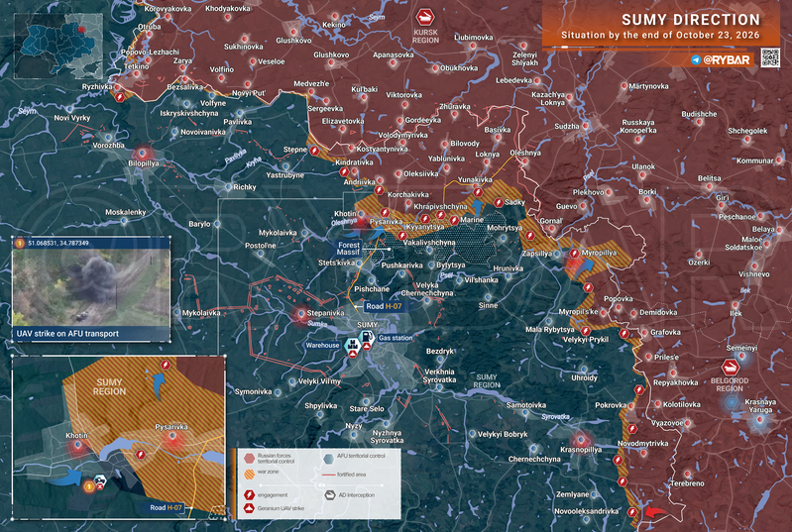Select the Warehouse factory icon in Sumy

352,346
